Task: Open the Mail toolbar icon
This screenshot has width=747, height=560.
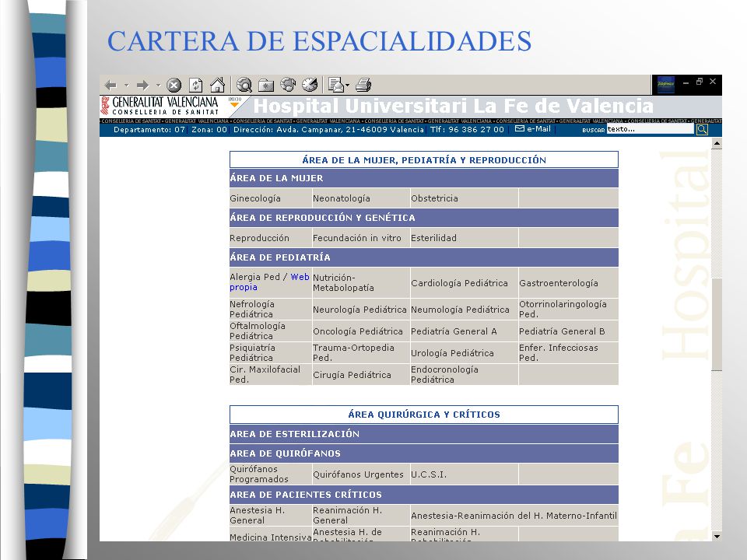Action: (336, 85)
